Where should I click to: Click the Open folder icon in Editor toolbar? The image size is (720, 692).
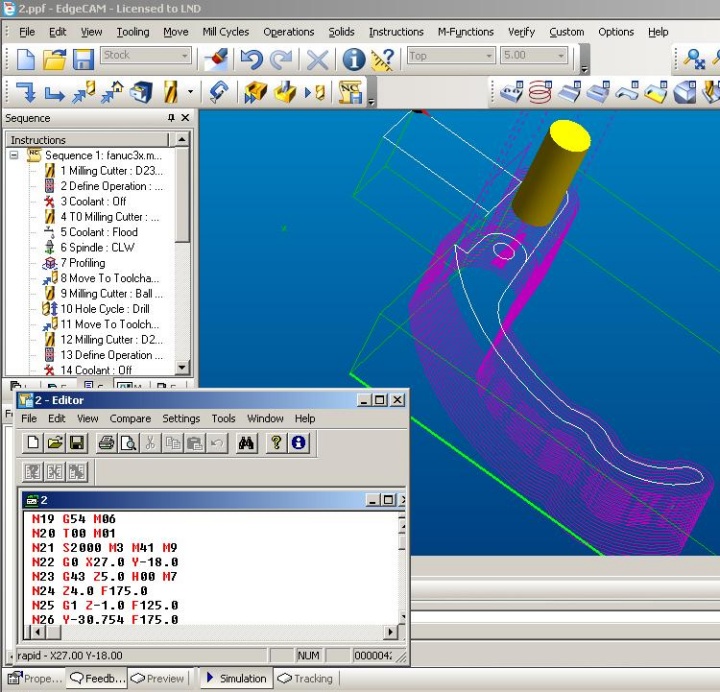[55, 443]
